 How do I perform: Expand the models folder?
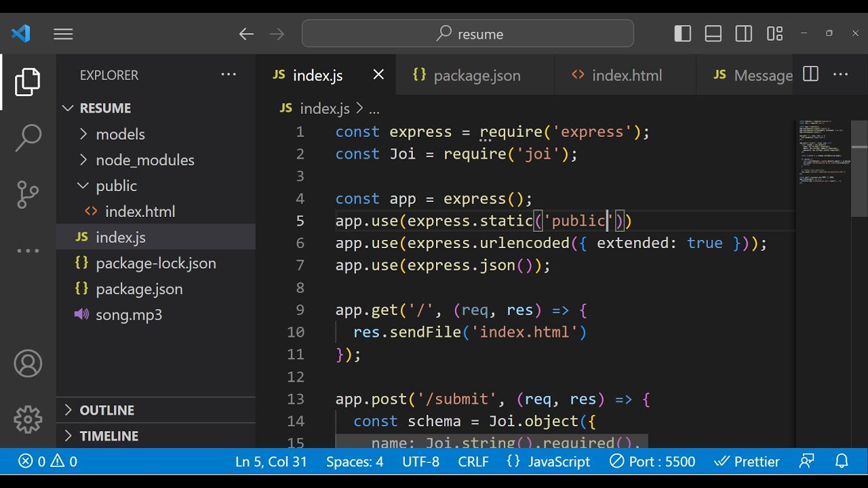coord(120,134)
